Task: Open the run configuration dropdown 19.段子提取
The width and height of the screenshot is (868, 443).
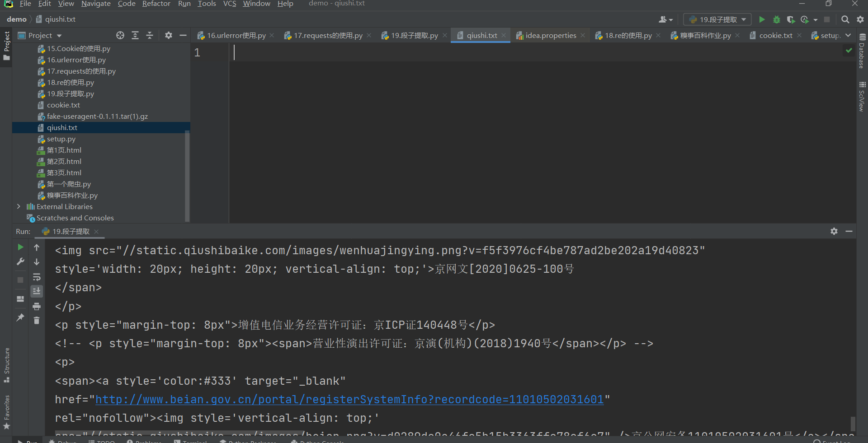Action: [717, 19]
